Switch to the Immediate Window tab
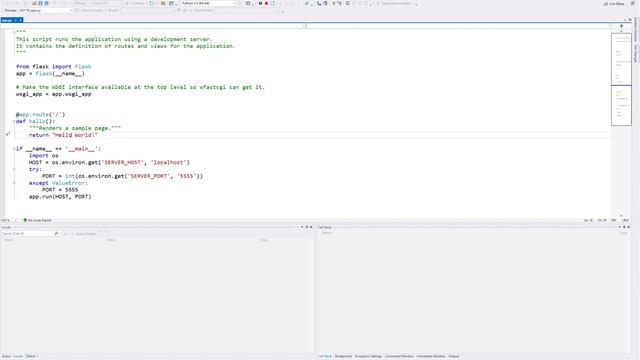This screenshot has height=360, width=640. [x=431, y=356]
